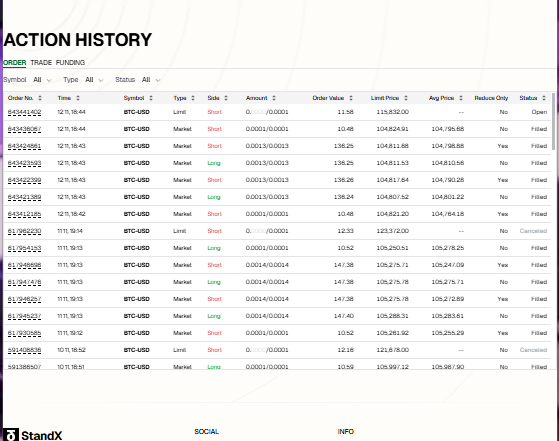Open order number 617962230
This screenshot has height=441, width=559.
click(x=25, y=231)
